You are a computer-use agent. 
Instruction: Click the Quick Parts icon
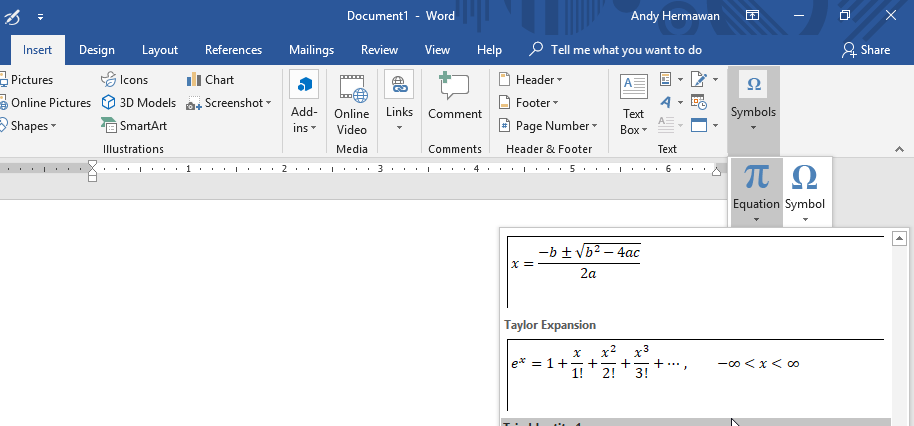click(666, 79)
